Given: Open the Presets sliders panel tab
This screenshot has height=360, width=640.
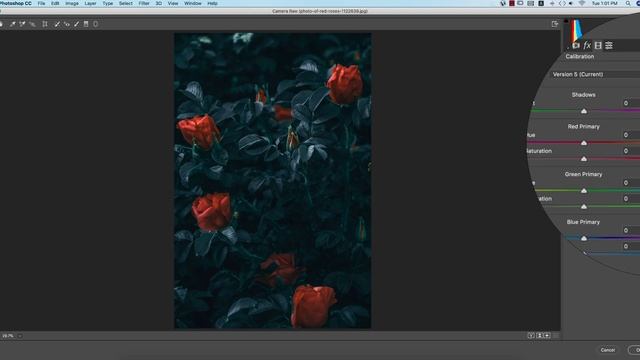Looking at the screenshot, I should point(609,45).
